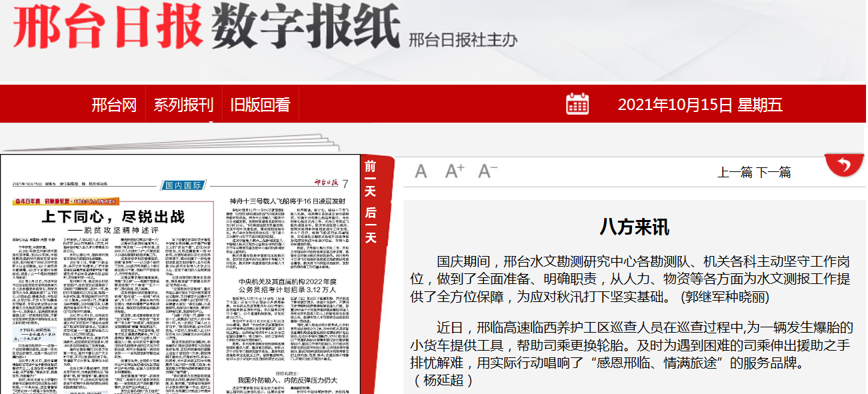Expand the 系列报刊 menu

(x=183, y=105)
